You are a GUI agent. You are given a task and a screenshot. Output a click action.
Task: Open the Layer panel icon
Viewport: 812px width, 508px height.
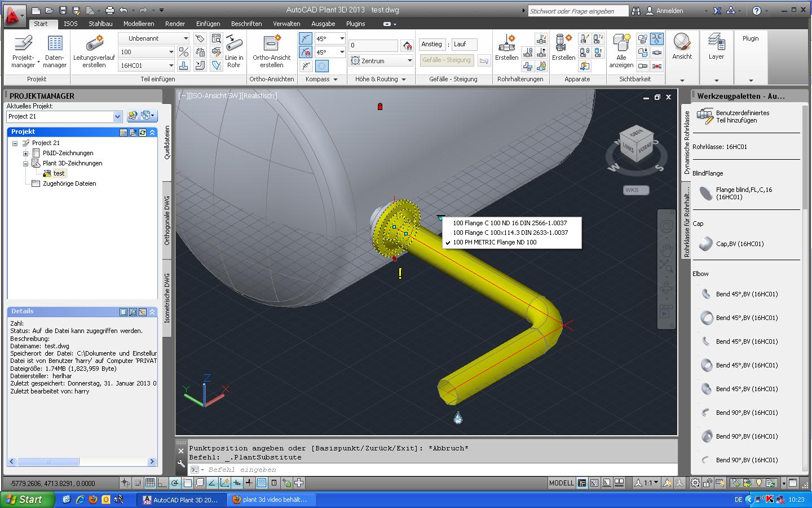[x=716, y=42]
